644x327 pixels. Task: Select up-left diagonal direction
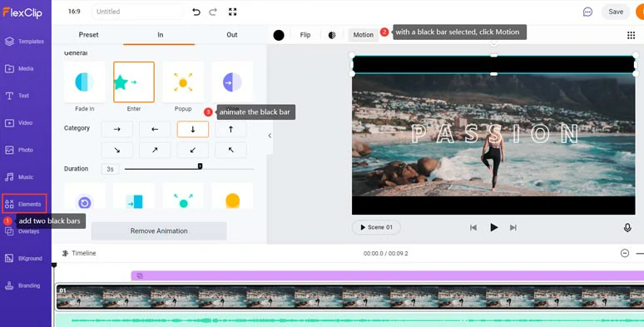230,151
